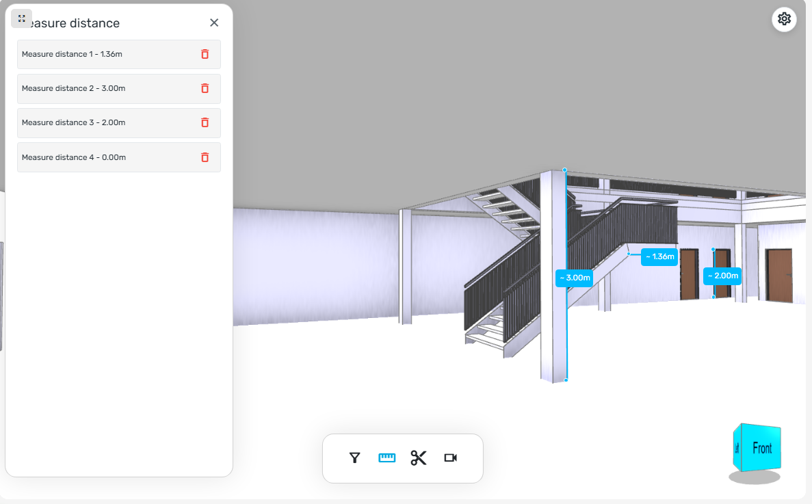Screen dimensions: 812x504
Task: Select the scissors section-cut tool
Action: click(419, 458)
